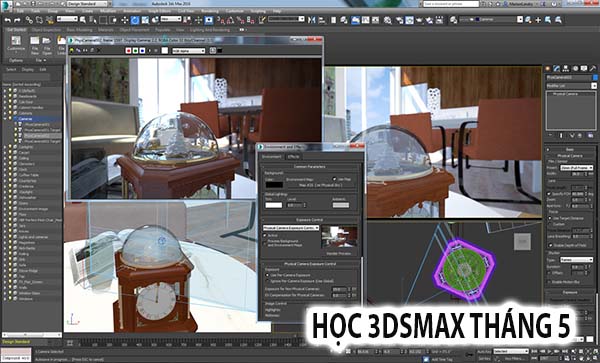Activate the Select and Move tool

[125, 20]
